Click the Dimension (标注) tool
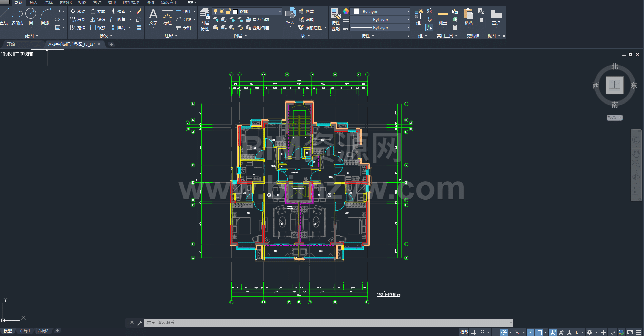Image resolution: width=644 pixels, height=336 pixels. (x=168, y=17)
